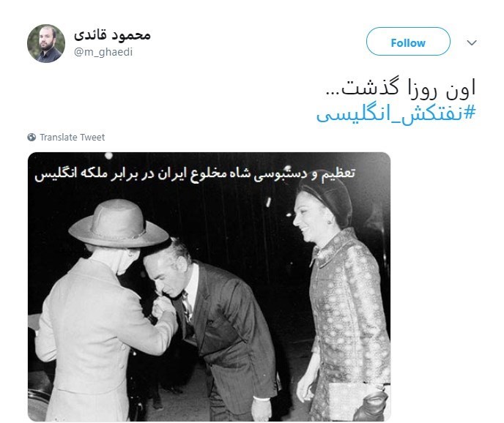Click the @m_ghaedi handle
Image resolution: width=504 pixels, height=423 pixels.
click(x=103, y=52)
